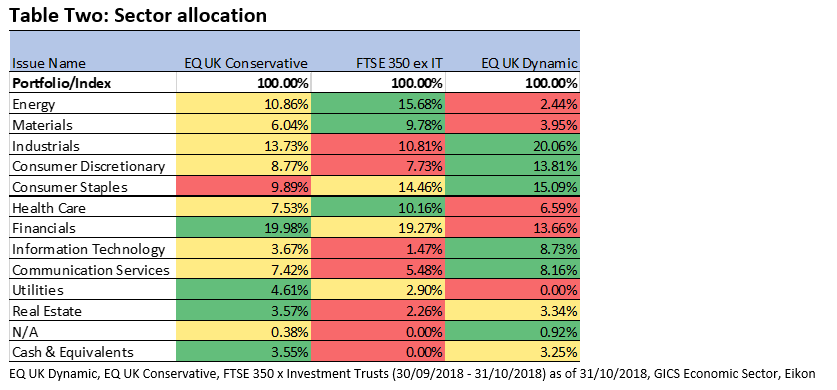Select the EQ UK Conservative column header
The width and height of the screenshot is (837, 390).
(x=246, y=63)
